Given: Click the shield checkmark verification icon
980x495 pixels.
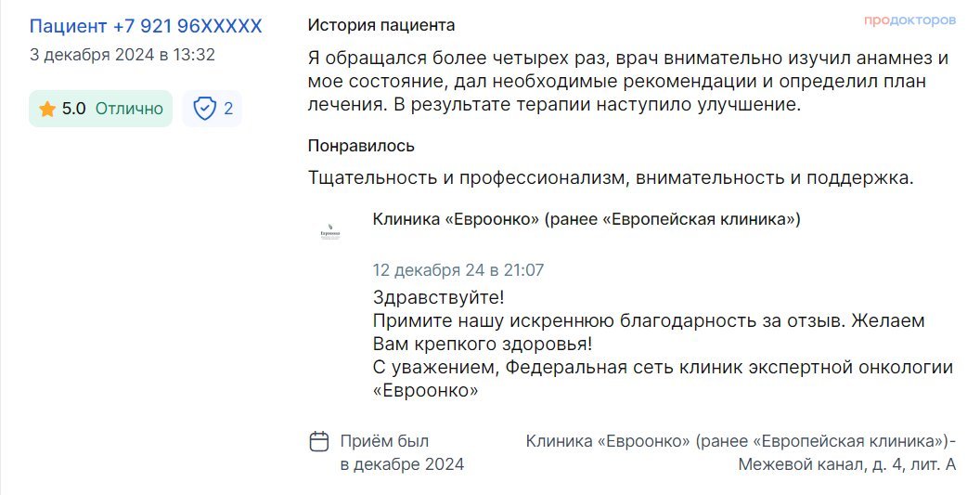Looking at the screenshot, I should tap(204, 110).
